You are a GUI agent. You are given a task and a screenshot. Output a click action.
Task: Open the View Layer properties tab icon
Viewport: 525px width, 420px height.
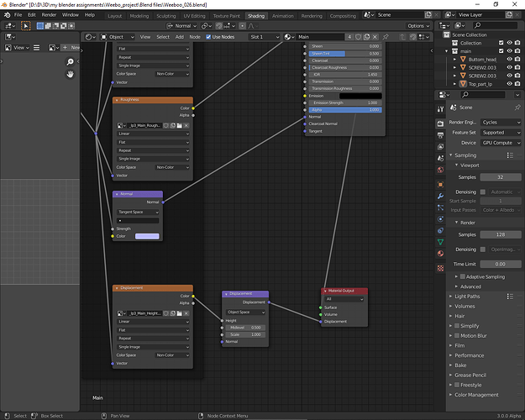(440, 147)
